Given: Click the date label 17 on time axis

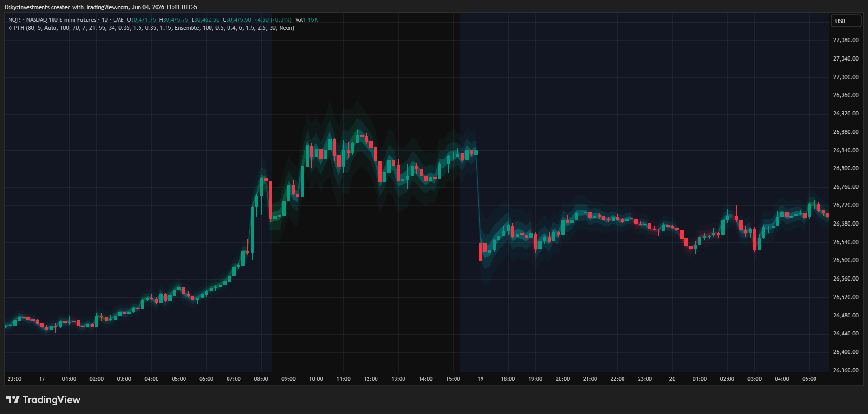Looking at the screenshot, I should point(42,379).
